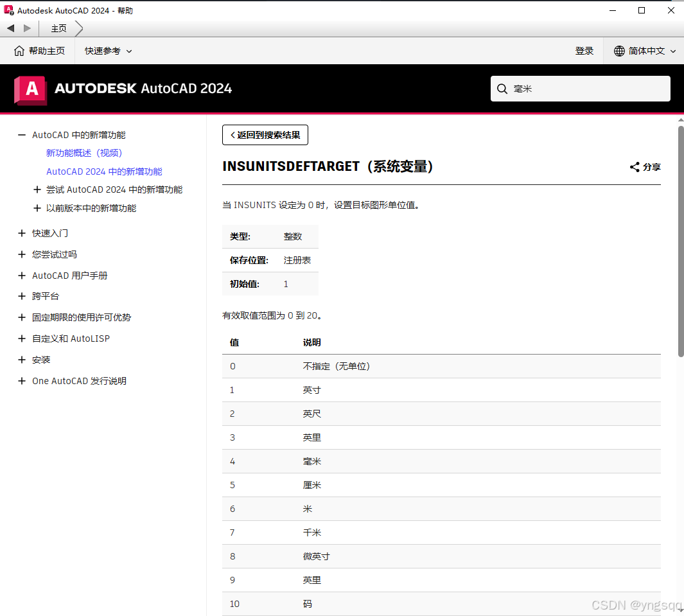Image resolution: width=684 pixels, height=616 pixels.
Task: Click the 米 row with value 6
Action: pos(441,509)
